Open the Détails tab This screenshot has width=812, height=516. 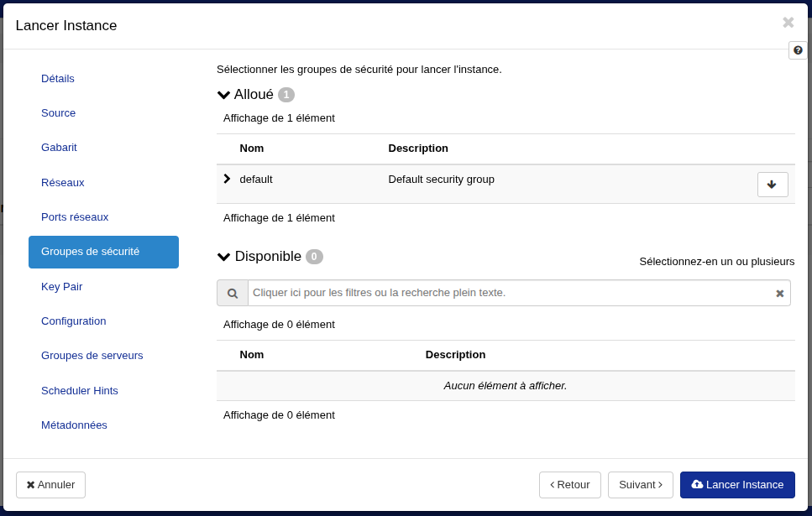(x=58, y=79)
